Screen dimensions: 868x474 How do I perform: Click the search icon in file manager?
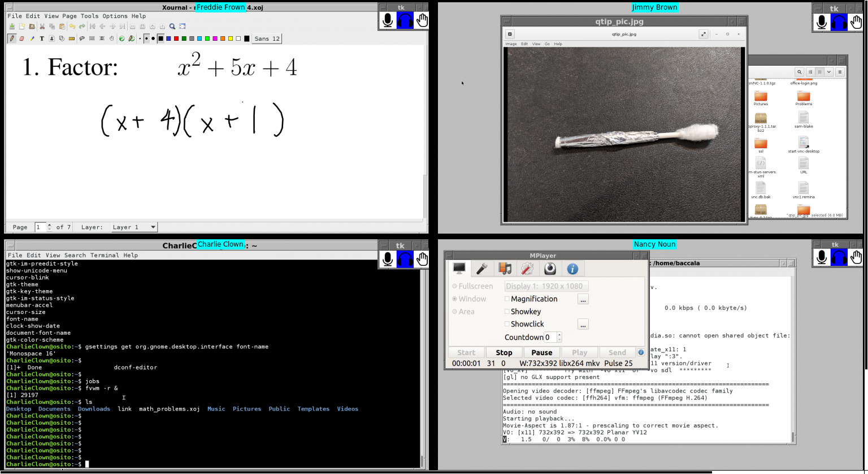(799, 72)
